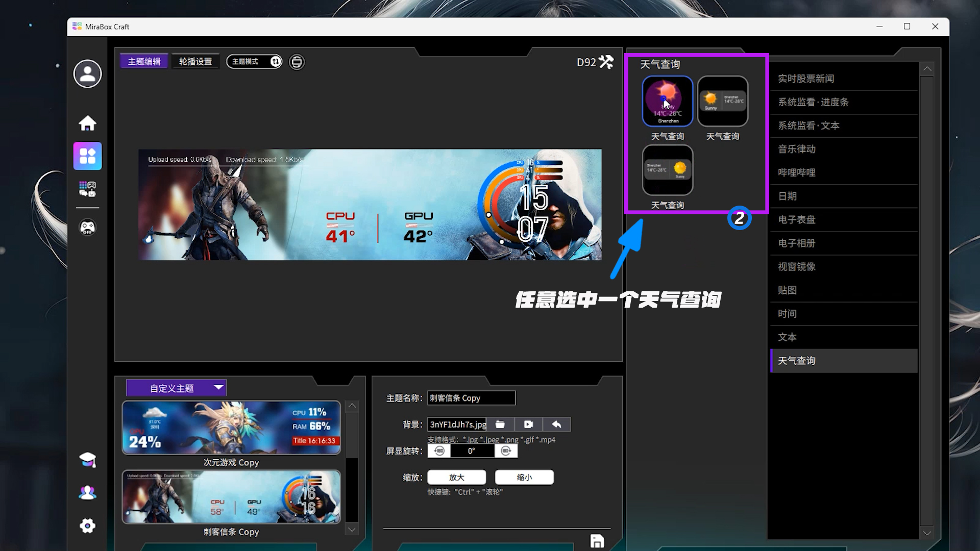Go to the Home page icon
980x551 pixels.
pos(87,123)
